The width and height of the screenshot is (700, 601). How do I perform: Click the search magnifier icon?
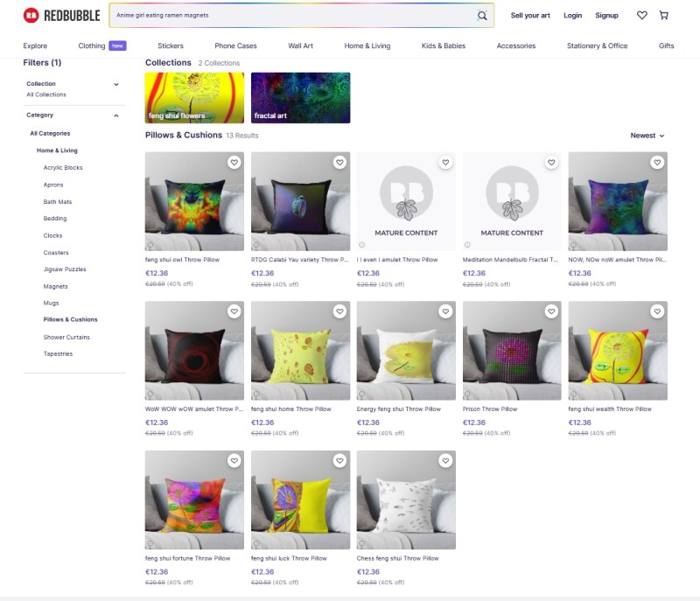coord(482,16)
